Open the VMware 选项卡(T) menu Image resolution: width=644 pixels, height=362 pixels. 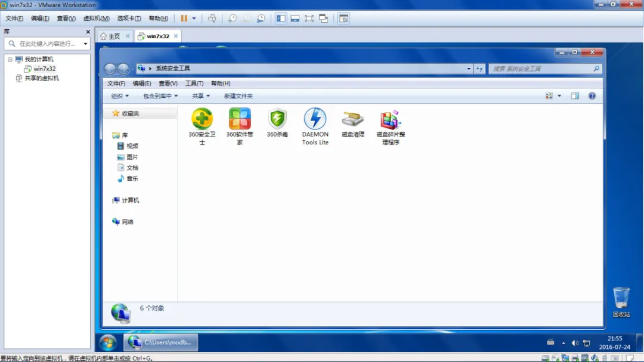(129, 18)
